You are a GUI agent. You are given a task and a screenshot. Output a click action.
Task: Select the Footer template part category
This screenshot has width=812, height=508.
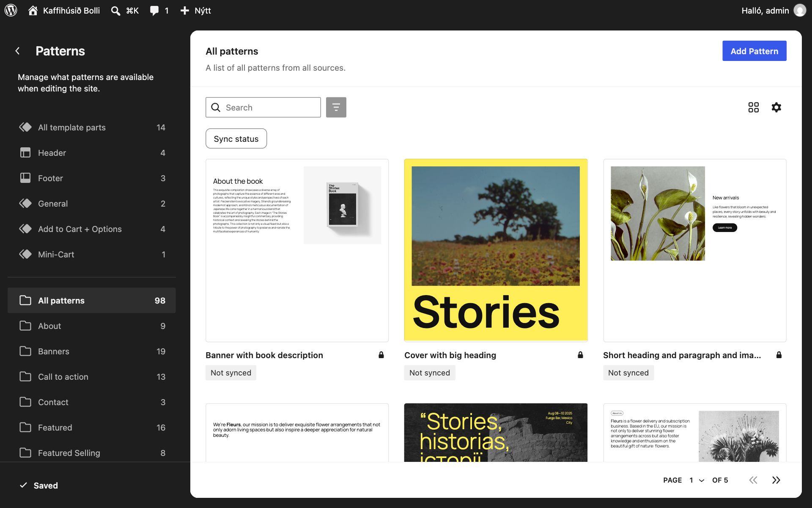(x=92, y=178)
